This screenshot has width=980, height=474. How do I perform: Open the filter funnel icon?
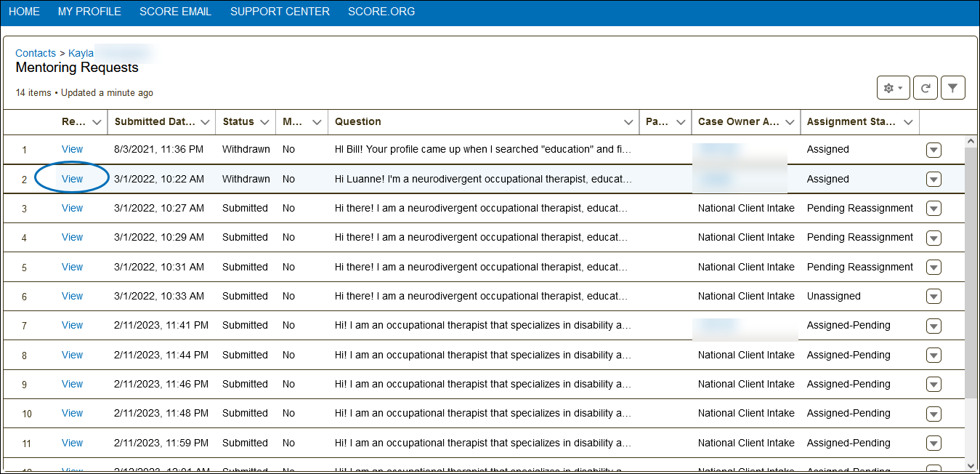click(952, 88)
